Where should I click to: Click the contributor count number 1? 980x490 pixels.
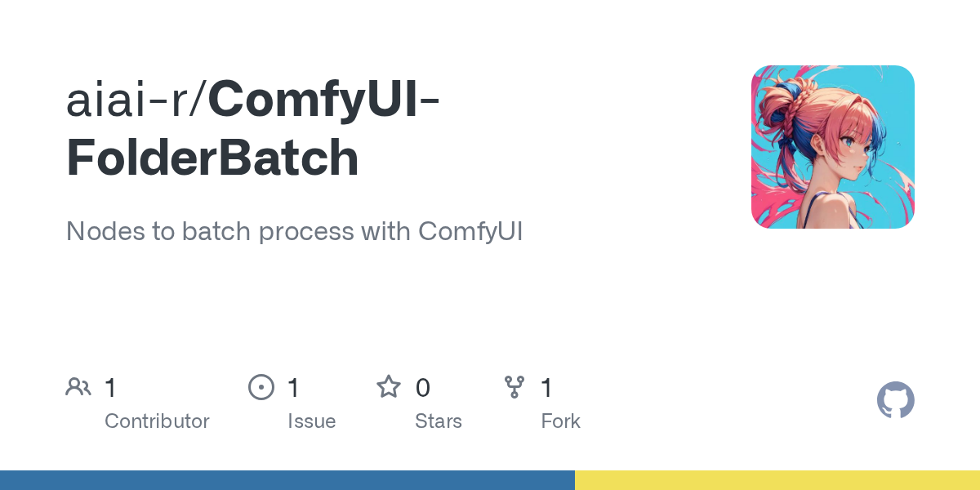point(110,387)
